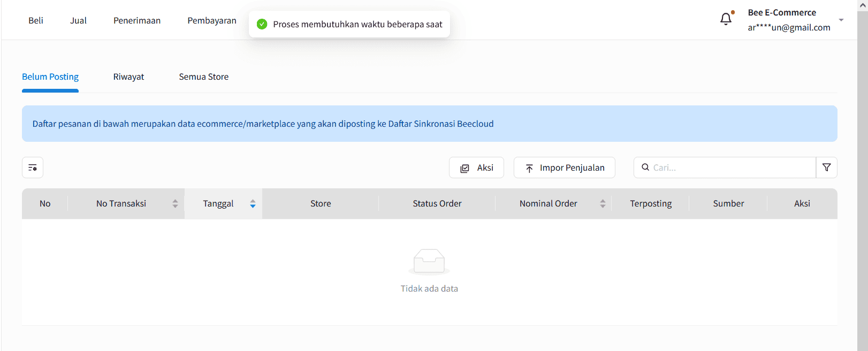Click the Impor Penjualan button

[564, 167]
